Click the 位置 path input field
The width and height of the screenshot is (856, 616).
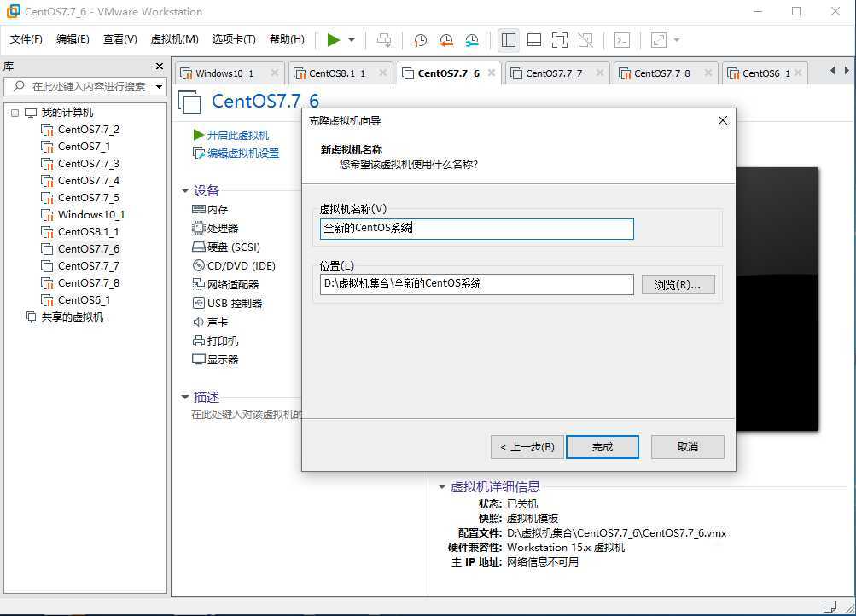click(476, 284)
